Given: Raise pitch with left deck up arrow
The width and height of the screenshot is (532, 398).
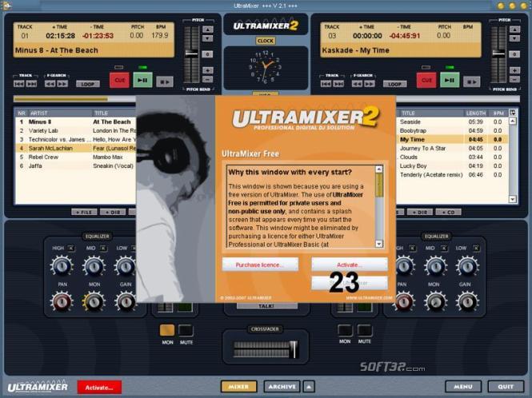Looking at the screenshot, I should tap(208, 30).
